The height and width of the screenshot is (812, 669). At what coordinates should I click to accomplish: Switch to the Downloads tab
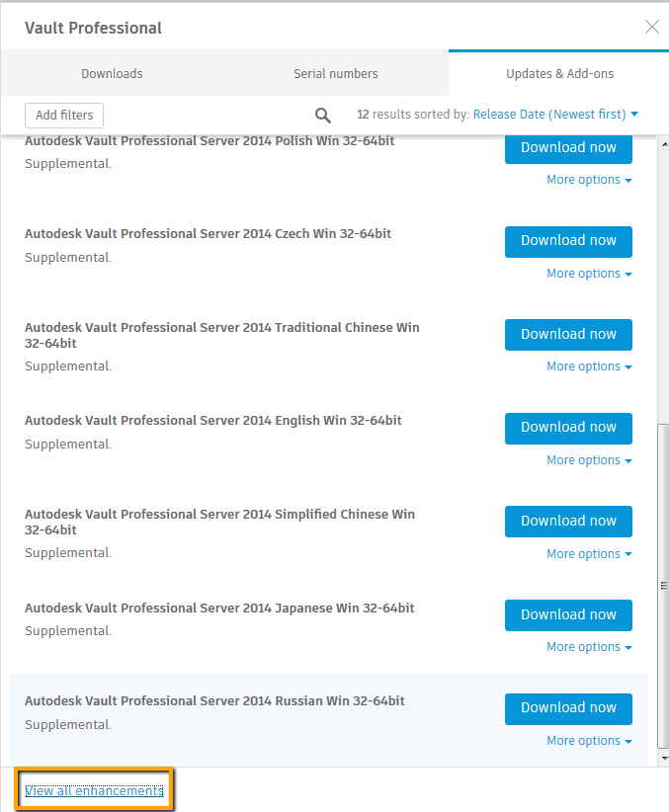pos(112,73)
